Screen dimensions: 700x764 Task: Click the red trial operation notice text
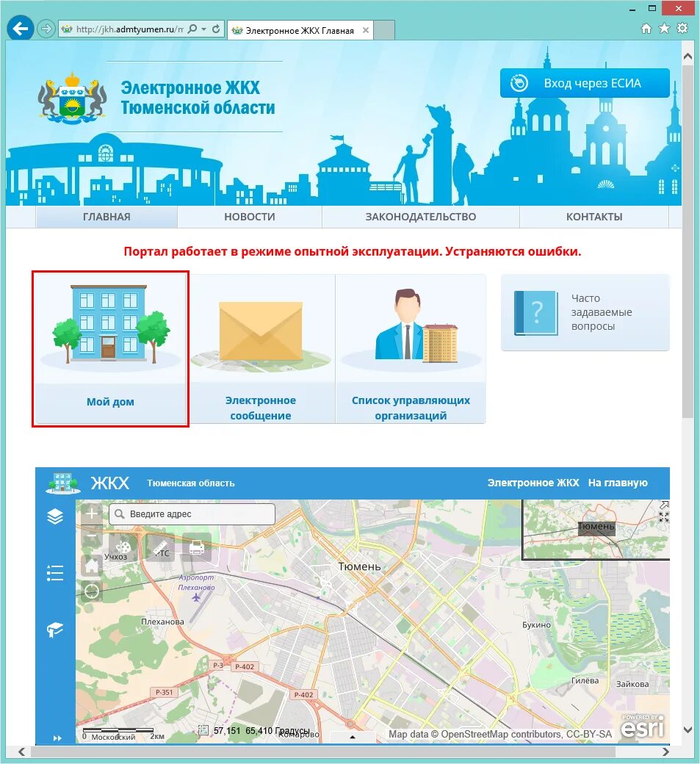click(x=352, y=251)
